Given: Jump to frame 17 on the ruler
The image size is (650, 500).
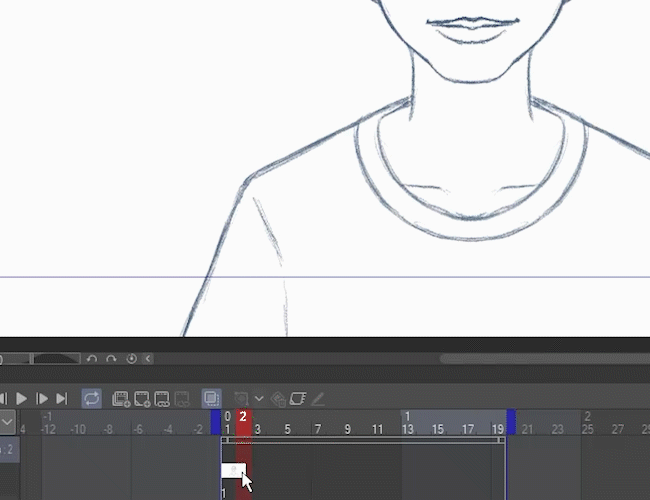Looking at the screenshot, I should [468, 429].
